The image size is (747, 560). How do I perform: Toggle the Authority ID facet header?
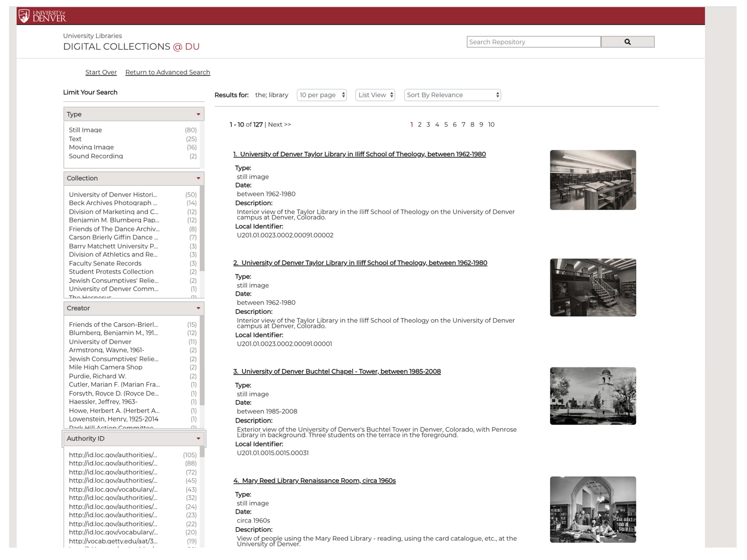tap(134, 438)
